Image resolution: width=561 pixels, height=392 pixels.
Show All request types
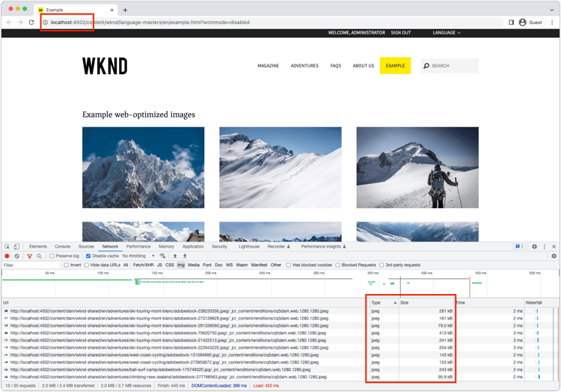click(x=126, y=265)
